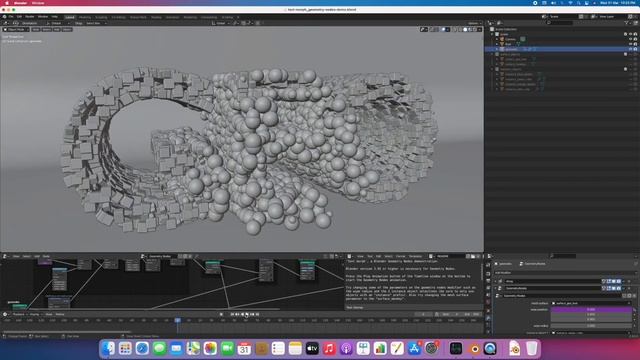Open the Object Mode dropdown
This screenshot has width=640, height=360.
click(x=16, y=29)
